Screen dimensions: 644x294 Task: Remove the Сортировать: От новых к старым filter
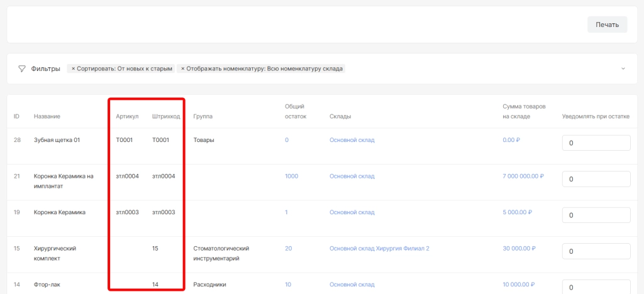(74, 68)
